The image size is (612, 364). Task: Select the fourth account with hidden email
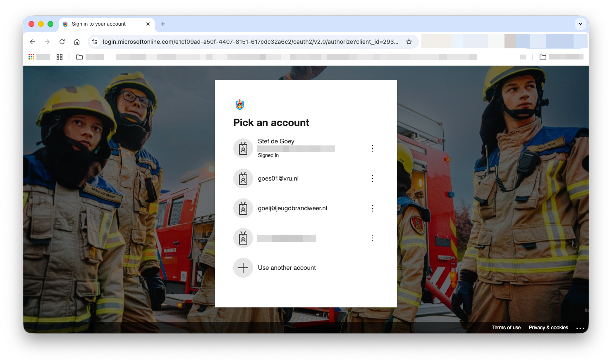click(306, 238)
